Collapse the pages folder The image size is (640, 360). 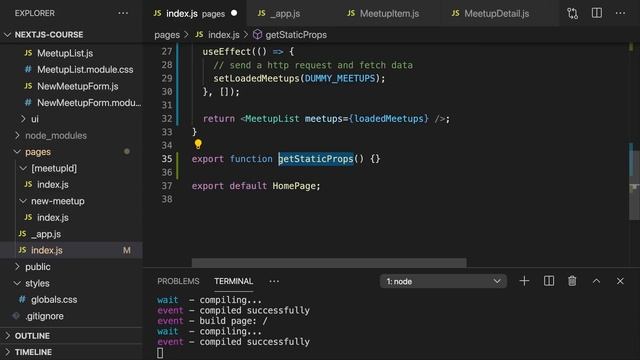pyautogui.click(x=17, y=152)
